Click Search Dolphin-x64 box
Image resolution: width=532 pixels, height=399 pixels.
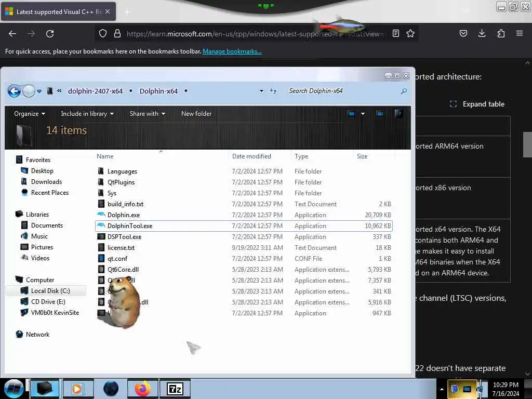pyautogui.click(x=343, y=91)
